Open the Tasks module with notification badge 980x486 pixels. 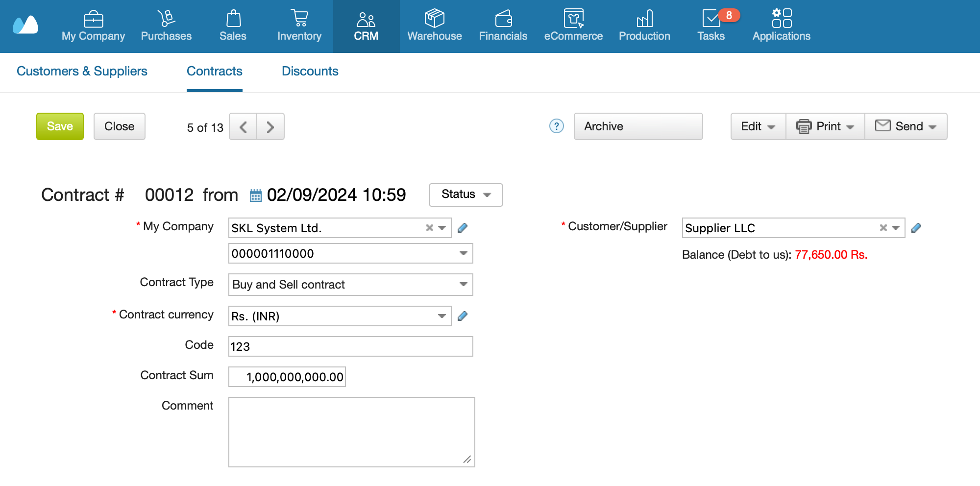(711, 26)
